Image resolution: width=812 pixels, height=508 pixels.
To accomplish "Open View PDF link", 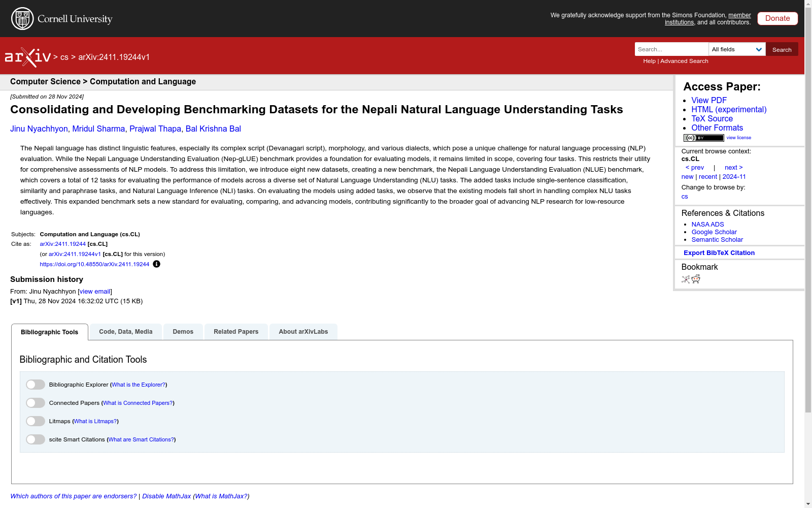I will 709,101.
